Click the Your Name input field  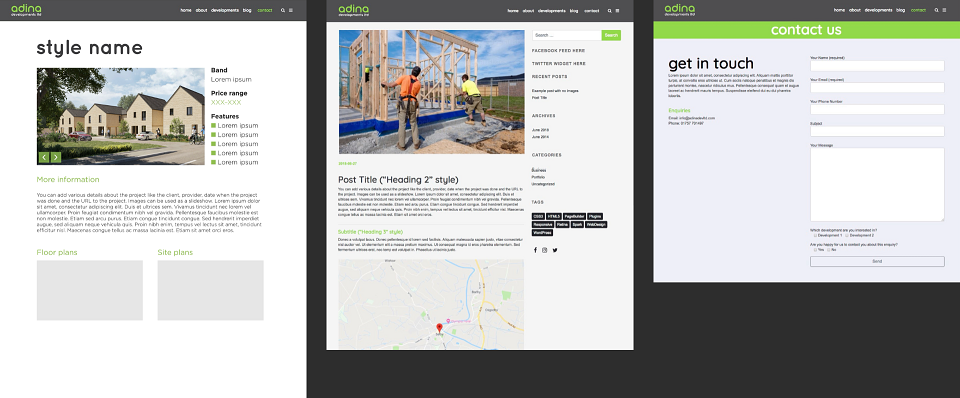point(877,66)
